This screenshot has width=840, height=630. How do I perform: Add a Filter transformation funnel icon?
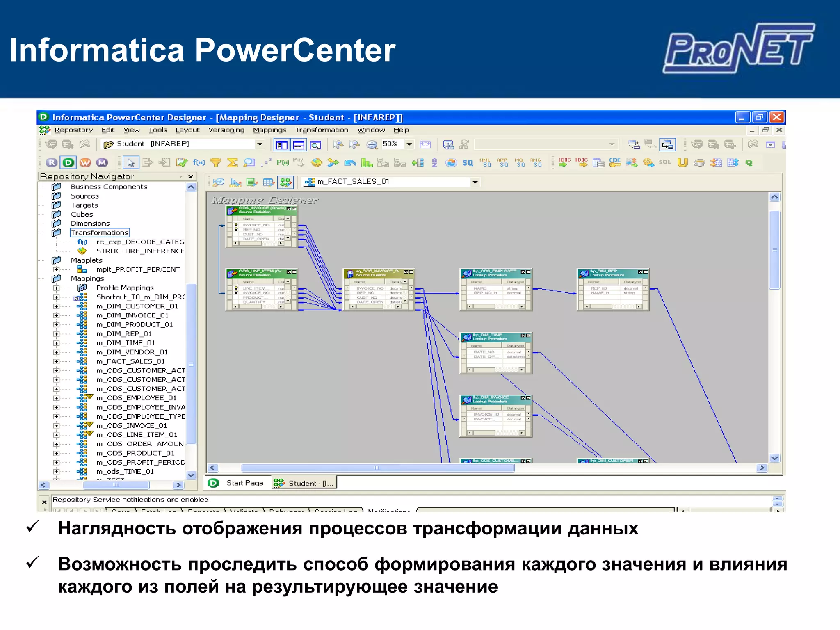(x=216, y=163)
